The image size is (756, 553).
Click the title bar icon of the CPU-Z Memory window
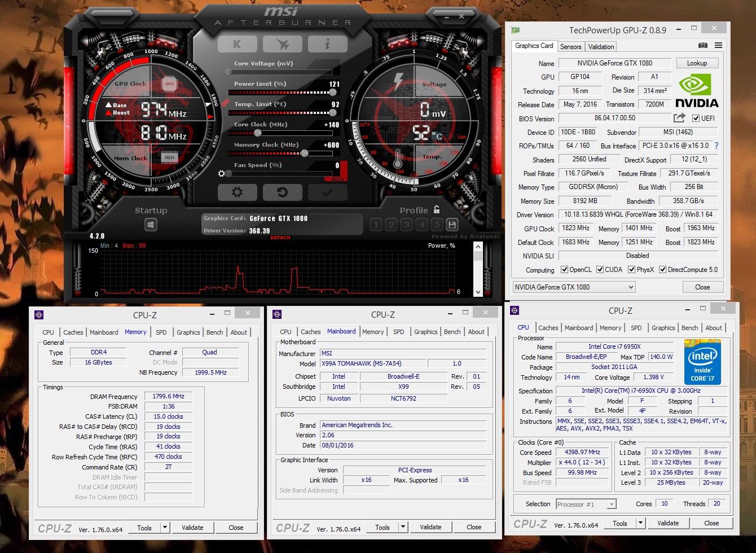39,315
